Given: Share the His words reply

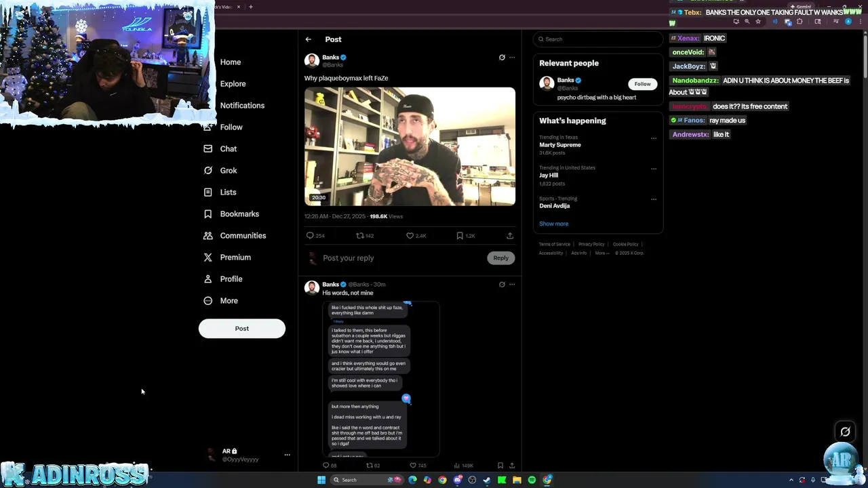Looking at the screenshot, I should (512, 466).
